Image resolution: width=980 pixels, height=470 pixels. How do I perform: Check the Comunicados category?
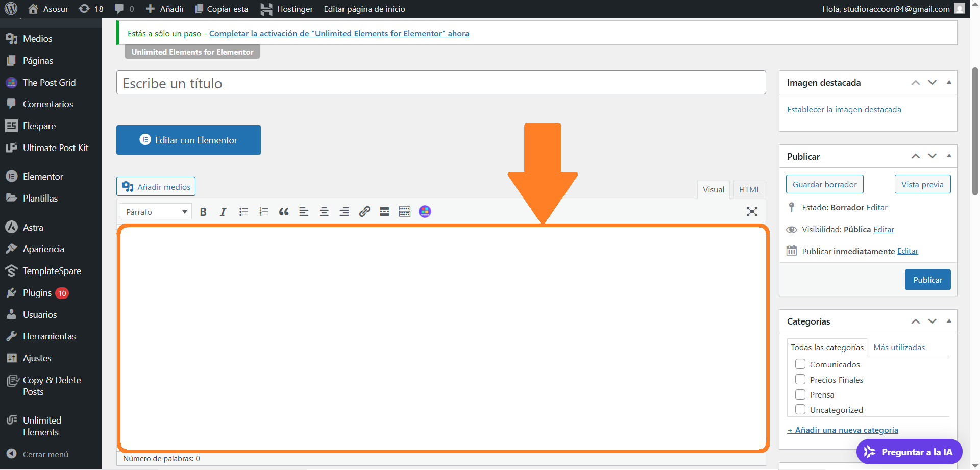[800, 364]
